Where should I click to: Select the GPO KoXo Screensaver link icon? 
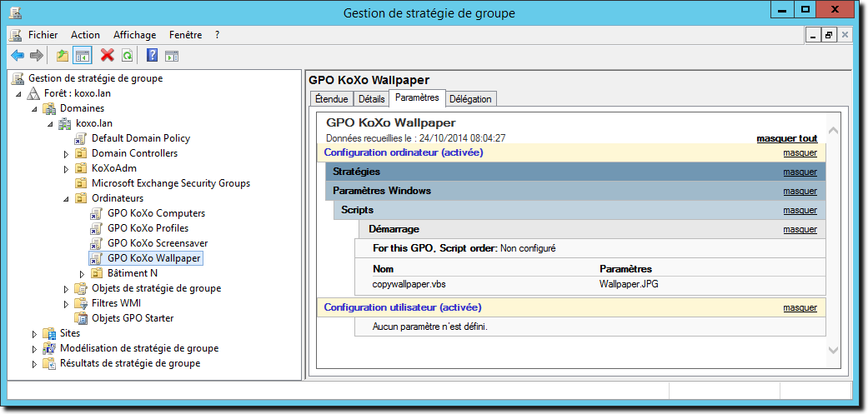tap(97, 243)
